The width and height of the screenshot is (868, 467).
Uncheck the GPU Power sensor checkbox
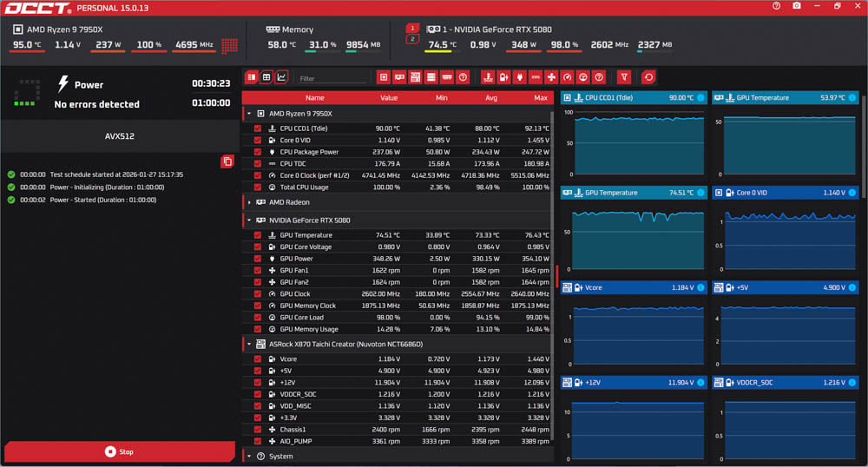(x=258, y=259)
